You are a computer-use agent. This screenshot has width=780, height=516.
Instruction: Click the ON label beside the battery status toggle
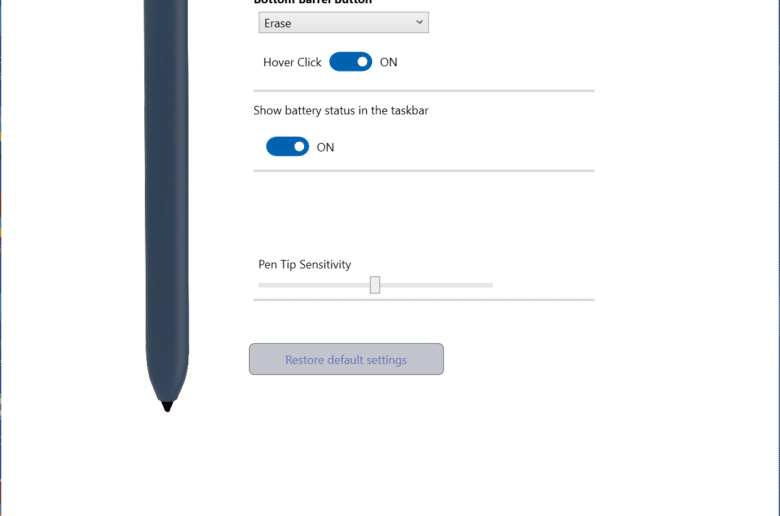pyautogui.click(x=325, y=147)
